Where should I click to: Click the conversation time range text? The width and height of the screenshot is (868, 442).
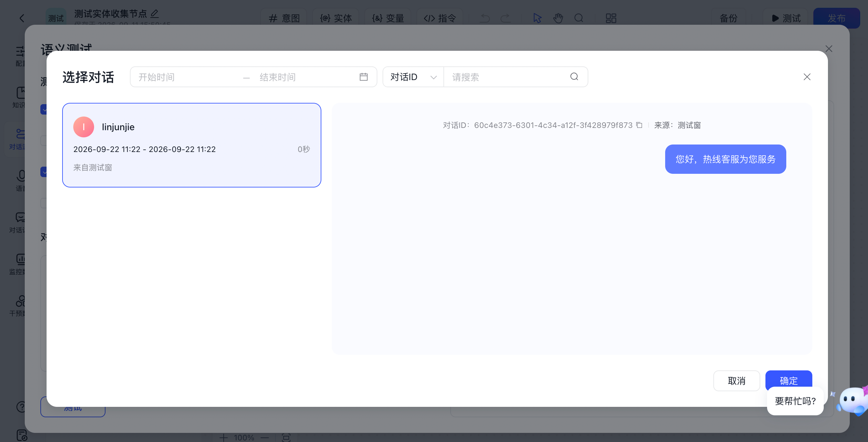pyautogui.click(x=145, y=149)
